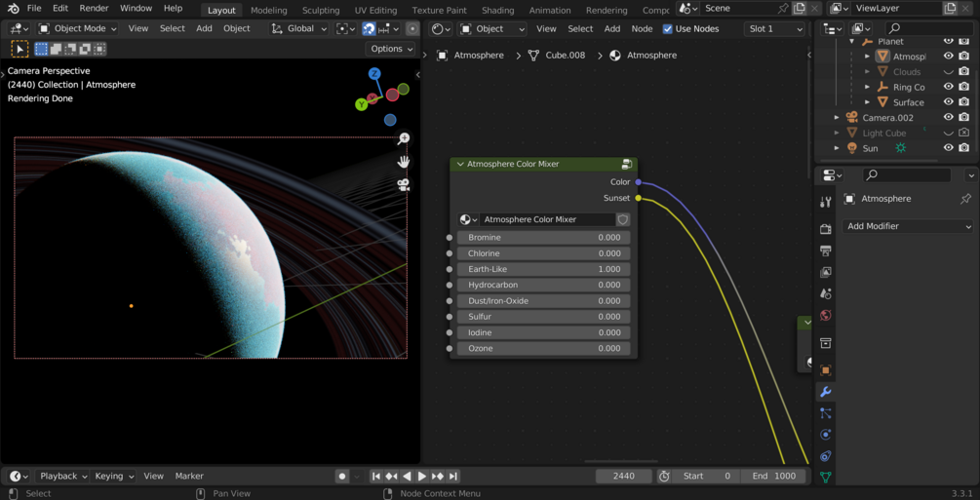Open the Scene properties tab icon

[x=826, y=293]
